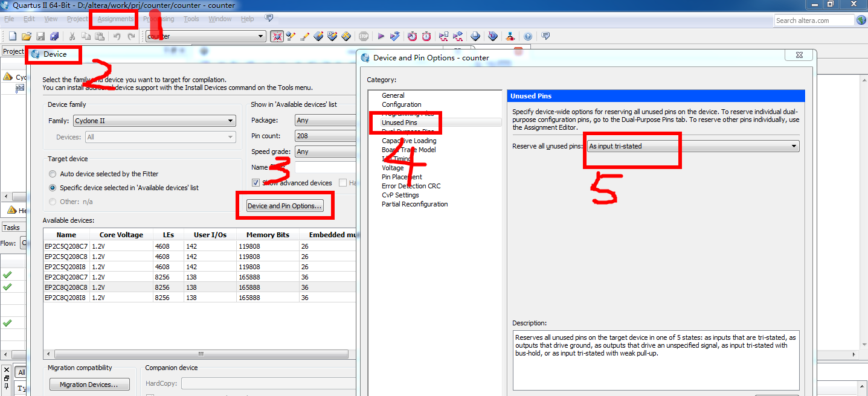Open the Package dropdown
The width and height of the screenshot is (868, 396).
point(325,120)
